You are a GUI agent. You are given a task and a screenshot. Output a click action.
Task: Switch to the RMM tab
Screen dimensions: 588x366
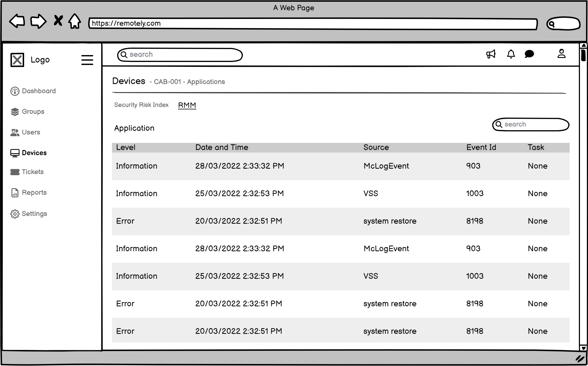187,105
